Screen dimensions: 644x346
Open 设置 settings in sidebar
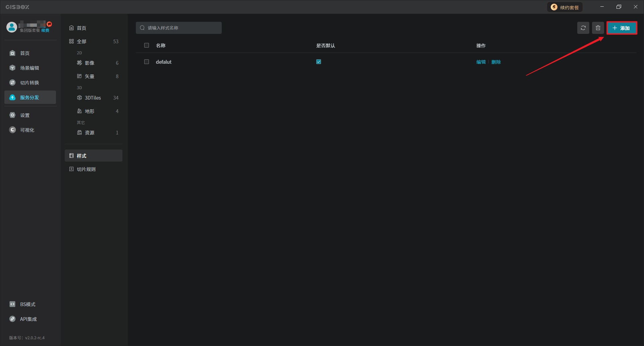25,115
